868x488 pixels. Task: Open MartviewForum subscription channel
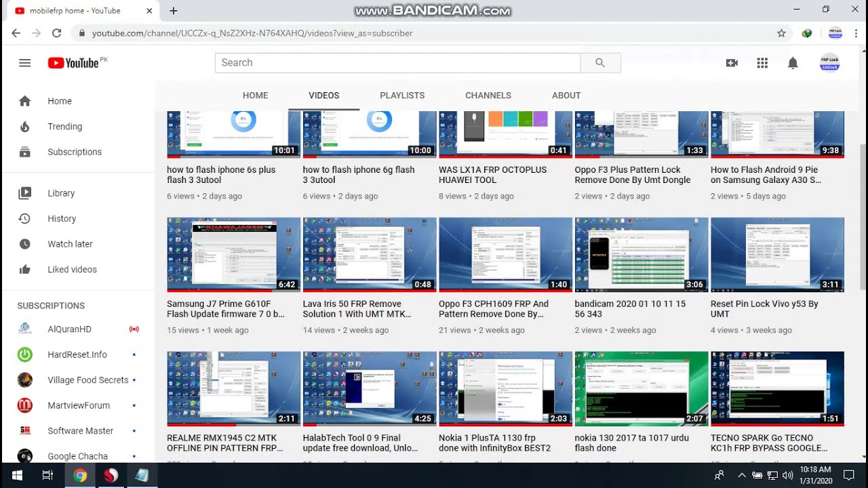click(78, 405)
